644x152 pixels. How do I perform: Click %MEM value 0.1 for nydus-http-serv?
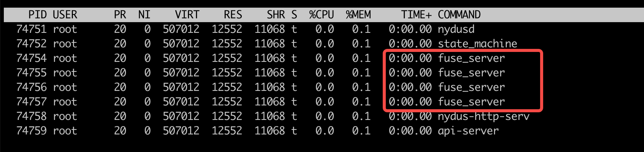pyautogui.click(x=361, y=116)
